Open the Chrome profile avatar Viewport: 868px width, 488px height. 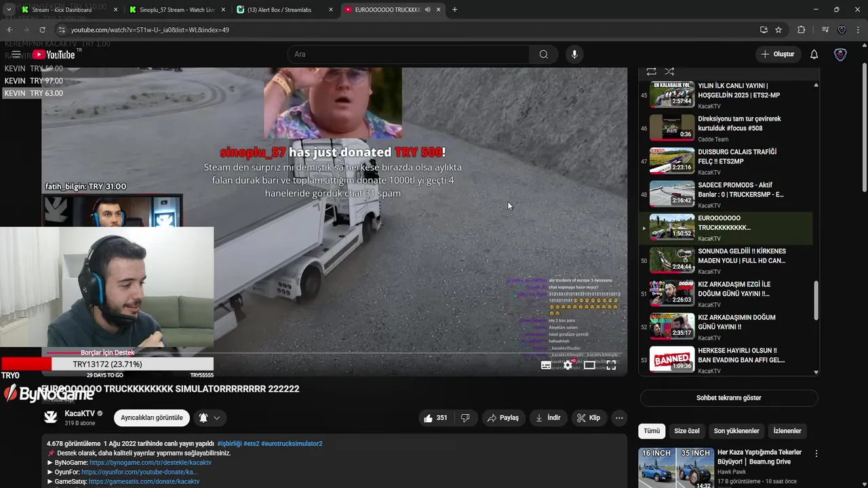pyautogui.click(x=842, y=30)
